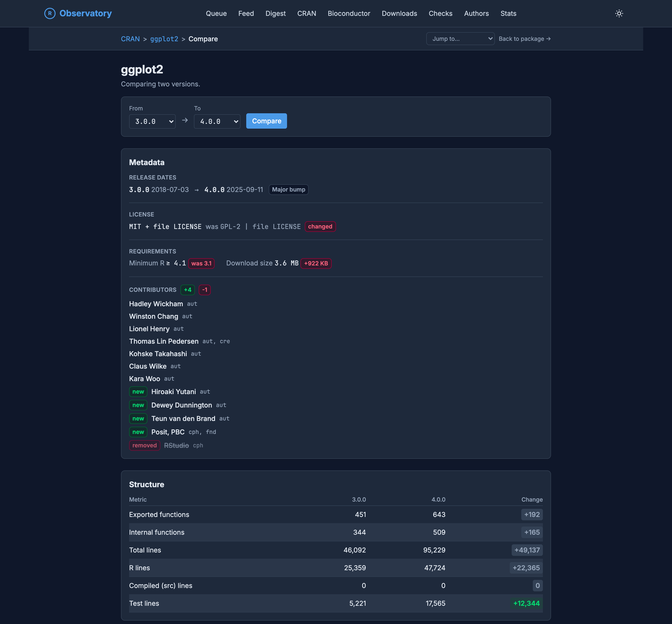This screenshot has height=624, width=672.
Task: Select contributor Hadley Wickham
Action: point(156,304)
